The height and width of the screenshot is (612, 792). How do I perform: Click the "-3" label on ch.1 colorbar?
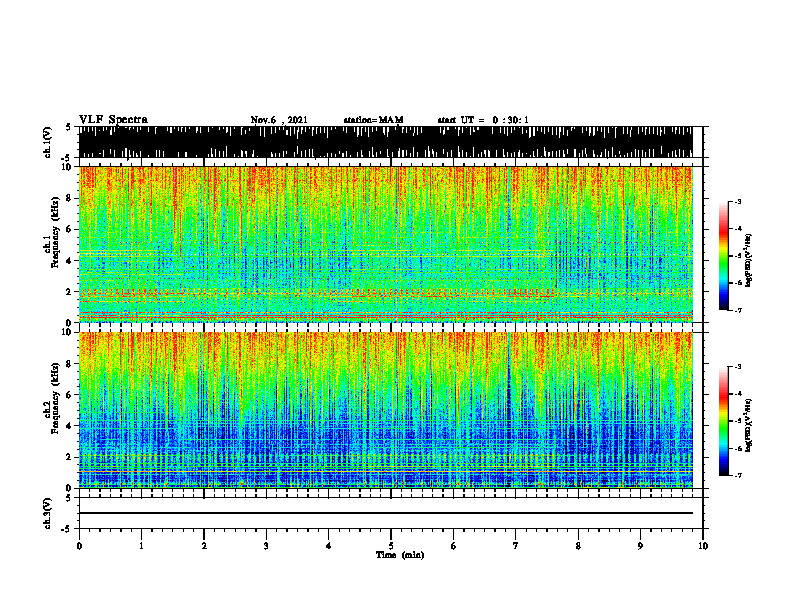tap(737, 202)
